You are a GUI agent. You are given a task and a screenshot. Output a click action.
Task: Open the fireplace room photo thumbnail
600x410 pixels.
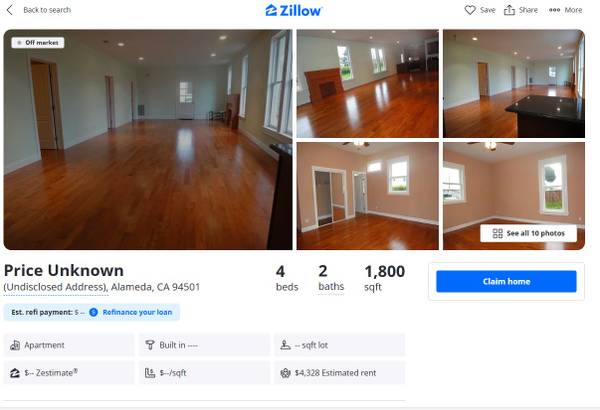(368, 83)
